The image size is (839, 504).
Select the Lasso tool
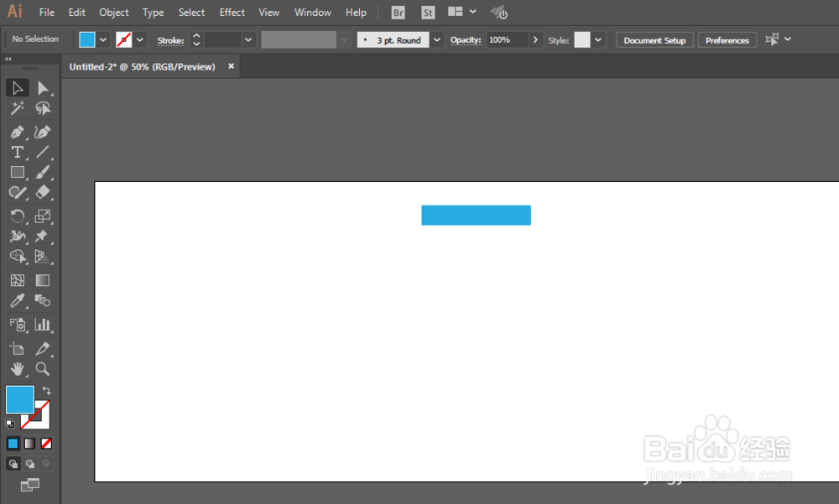(x=43, y=109)
